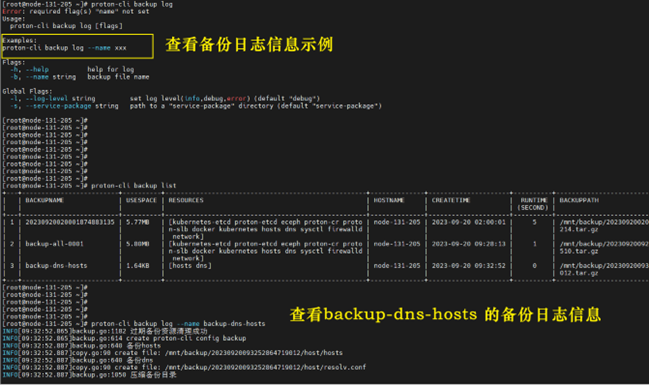This screenshot has height=385, width=649.
Task: Select log path ending '/host/resolv.conf'
Action: point(265,367)
